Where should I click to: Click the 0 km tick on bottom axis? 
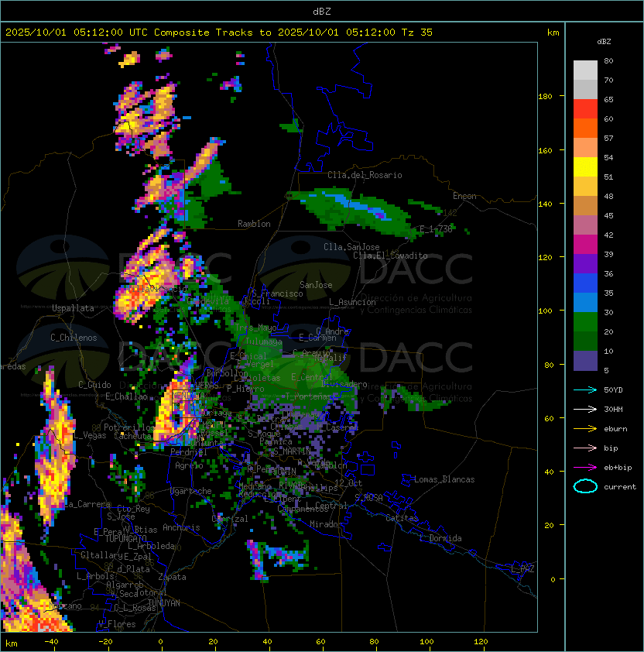coord(161,642)
